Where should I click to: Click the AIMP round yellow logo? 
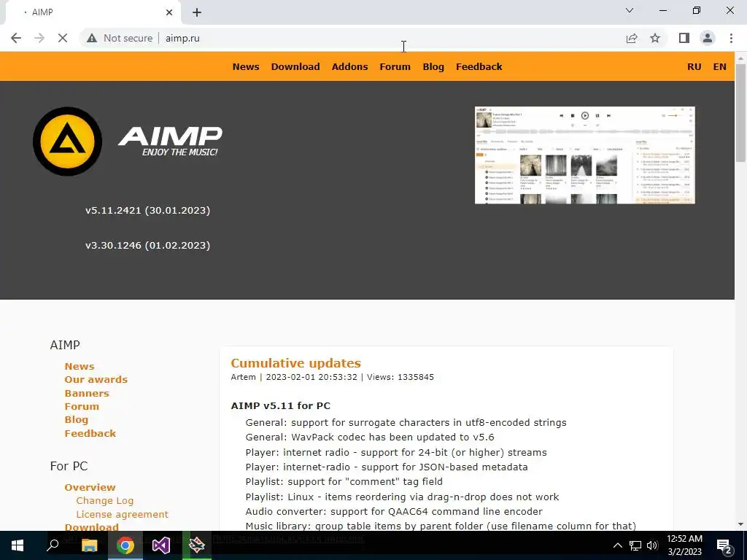(67, 141)
